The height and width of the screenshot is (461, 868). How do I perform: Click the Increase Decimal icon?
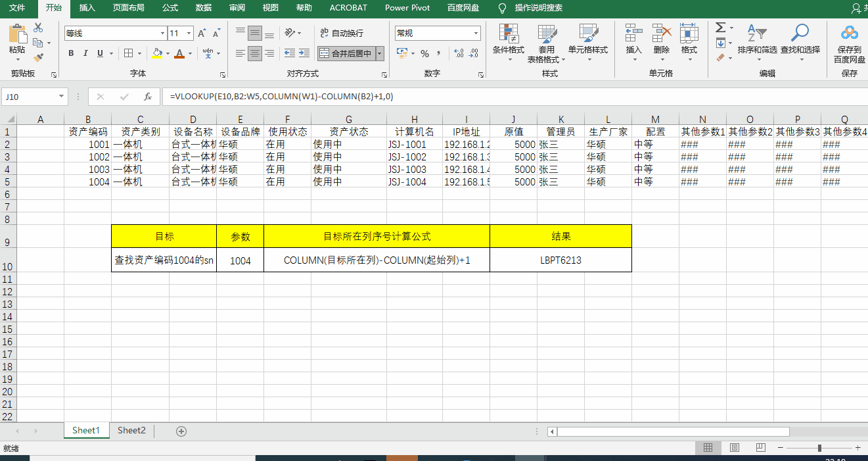pos(459,53)
